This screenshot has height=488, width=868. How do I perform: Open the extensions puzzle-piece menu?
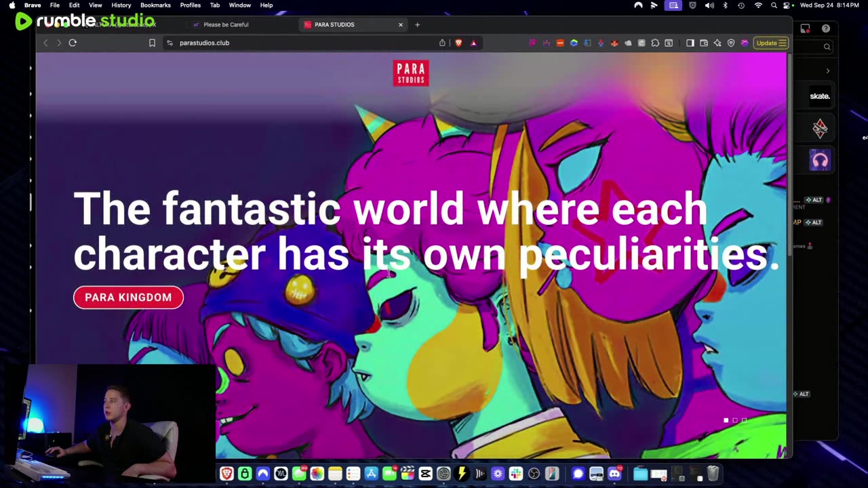click(655, 43)
